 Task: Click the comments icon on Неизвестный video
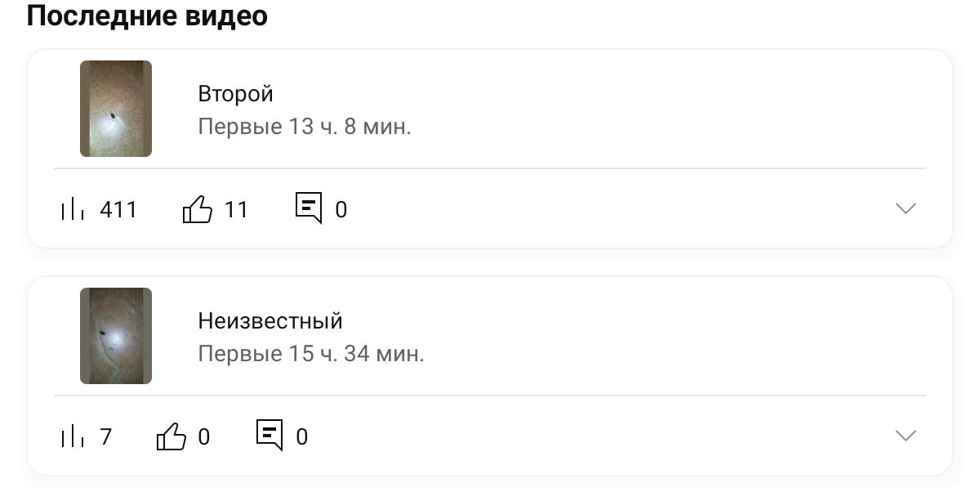(x=269, y=435)
